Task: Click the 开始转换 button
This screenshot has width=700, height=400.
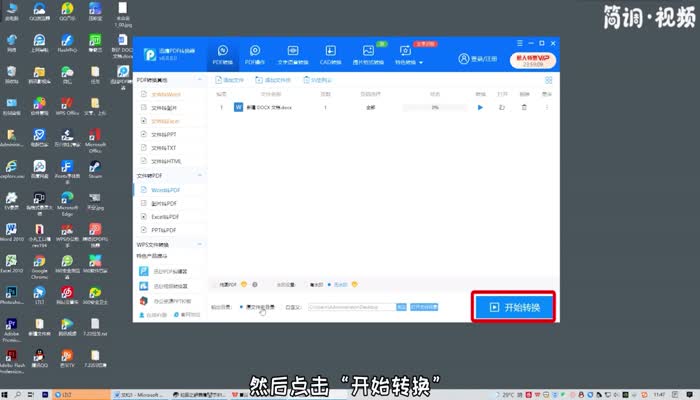Action: pos(513,307)
